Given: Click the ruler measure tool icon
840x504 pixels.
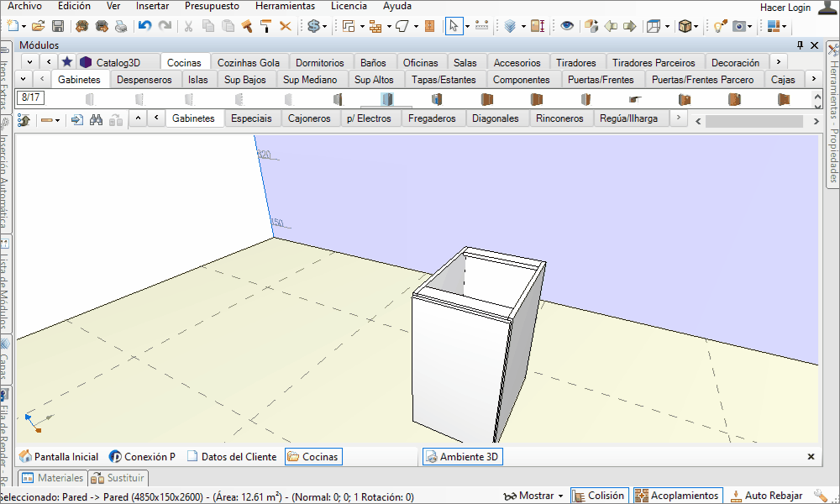Looking at the screenshot, I should click(x=481, y=25).
